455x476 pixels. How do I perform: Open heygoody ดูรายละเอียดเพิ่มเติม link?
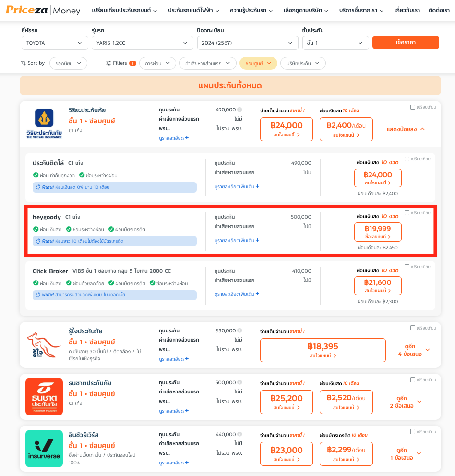[237, 240]
